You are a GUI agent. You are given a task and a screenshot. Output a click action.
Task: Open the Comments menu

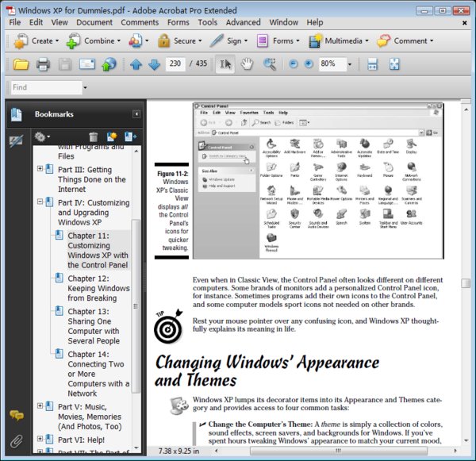(x=140, y=22)
